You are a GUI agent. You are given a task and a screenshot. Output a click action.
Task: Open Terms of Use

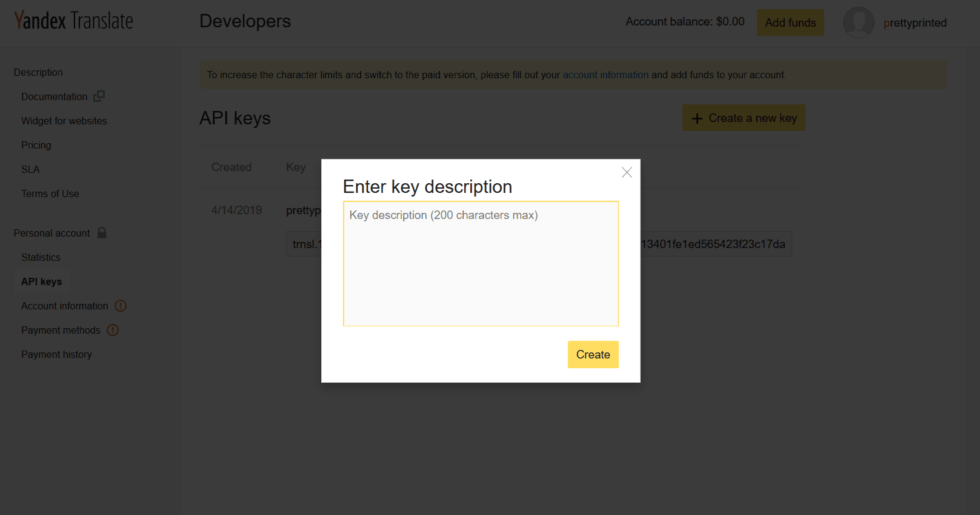[x=50, y=194]
